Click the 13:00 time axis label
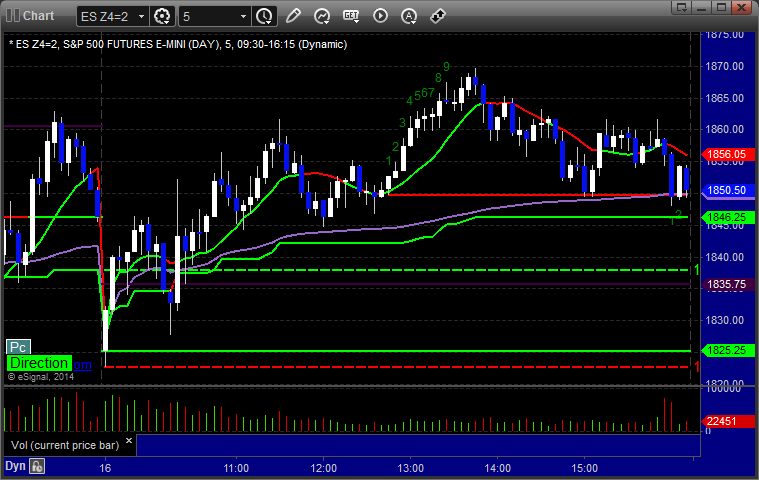This screenshot has height=480, width=759. point(410,468)
